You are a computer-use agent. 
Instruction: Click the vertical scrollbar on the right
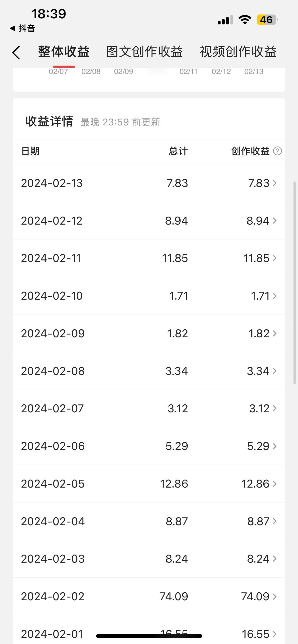(295, 283)
